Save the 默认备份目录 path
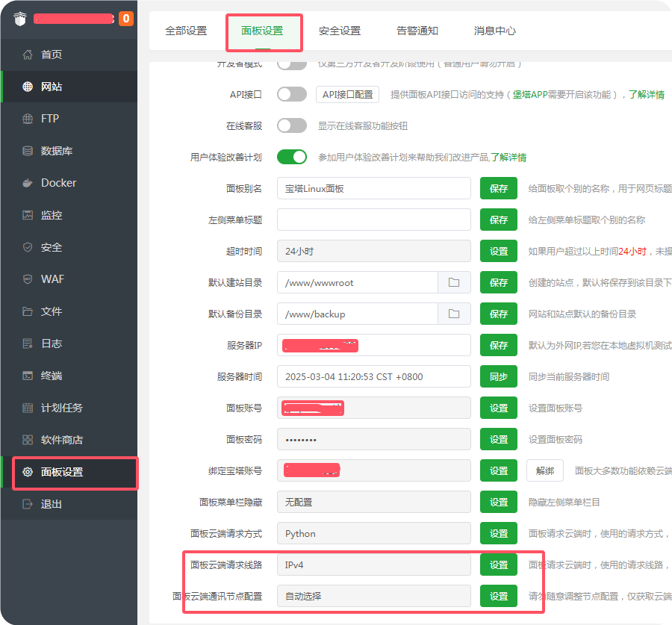Image resolution: width=672 pixels, height=625 pixels. (499, 314)
